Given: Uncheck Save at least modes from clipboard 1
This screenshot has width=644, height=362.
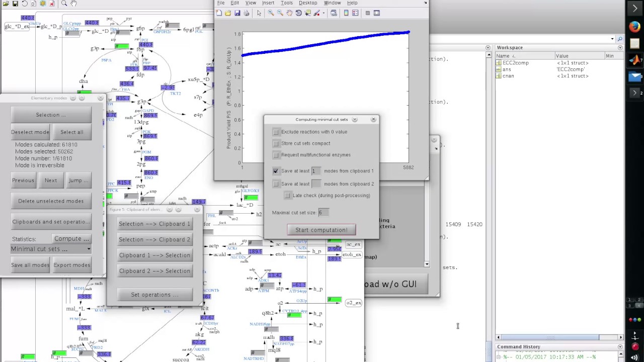Looking at the screenshot, I should pyautogui.click(x=276, y=171).
